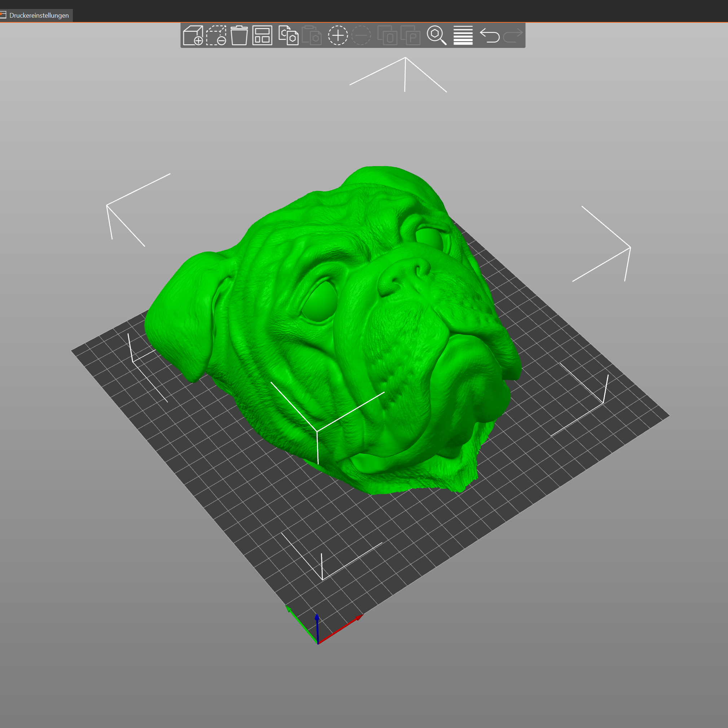Open Search with the magnifier icon
Screen dimensions: 728x728
tap(436, 35)
